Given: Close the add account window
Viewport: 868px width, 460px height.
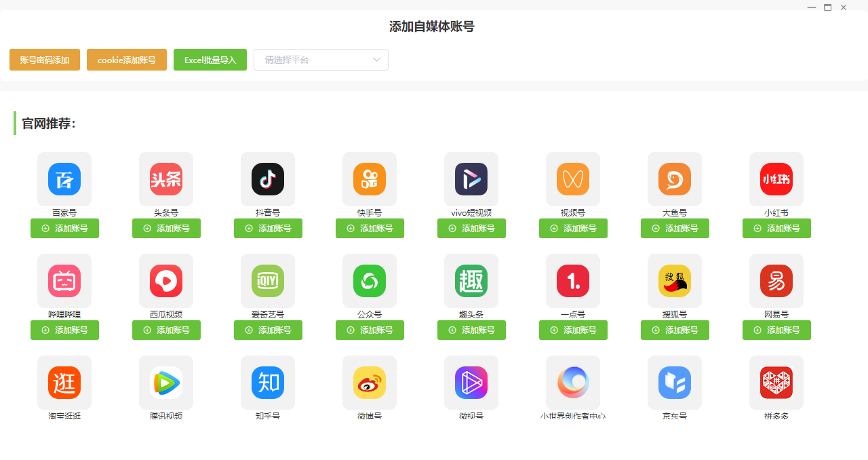Looking at the screenshot, I should 844,7.
